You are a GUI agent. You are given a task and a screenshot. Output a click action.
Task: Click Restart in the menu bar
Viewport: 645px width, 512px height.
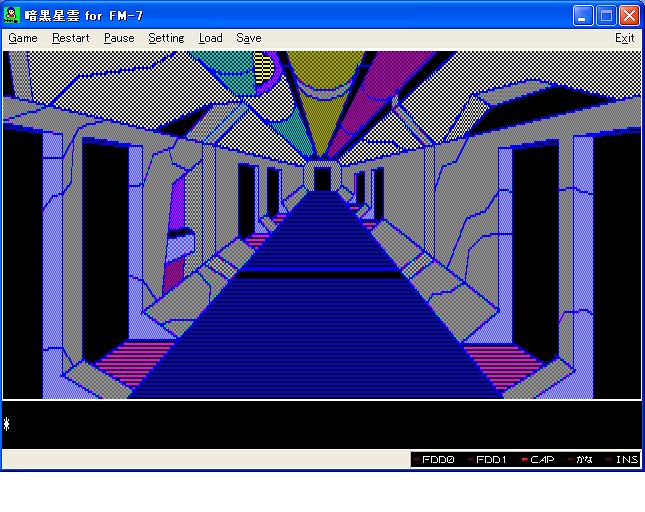(x=71, y=38)
